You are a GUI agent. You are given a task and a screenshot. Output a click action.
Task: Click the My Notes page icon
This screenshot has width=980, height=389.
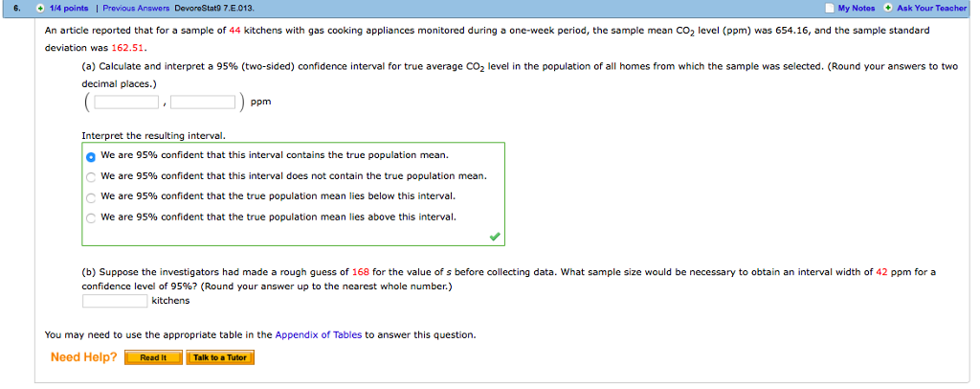[x=829, y=8]
